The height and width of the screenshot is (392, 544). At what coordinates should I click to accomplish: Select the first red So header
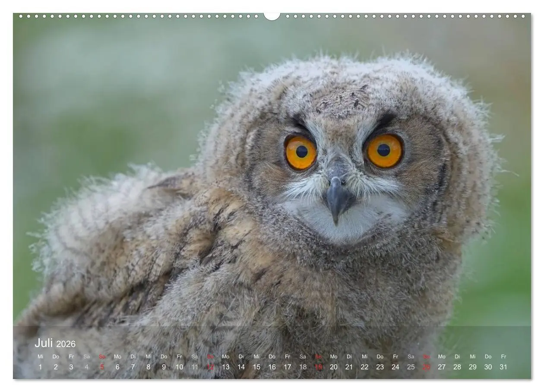pos(101,357)
